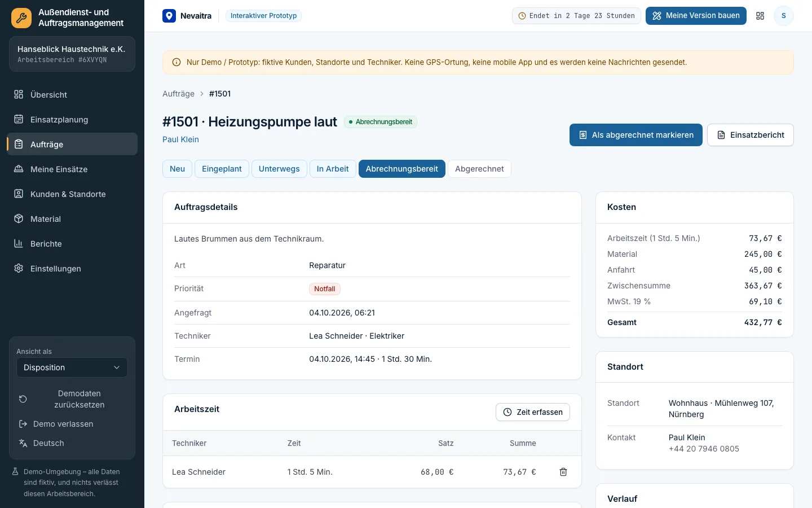Click the Einstellungen gear icon
812x508 pixels.
(19, 268)
